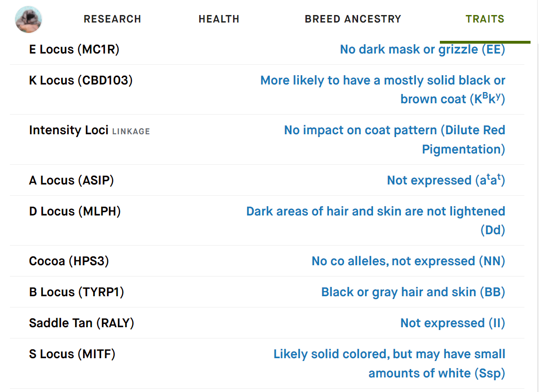Click the dog profile avatar thumbnail

(29, 20)
